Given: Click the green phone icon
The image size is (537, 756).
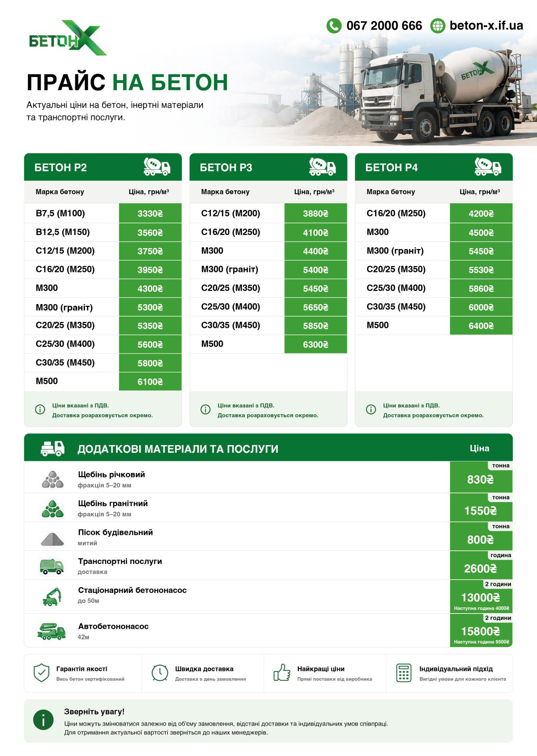Looking at the screenshot, I should pos(334,26).
